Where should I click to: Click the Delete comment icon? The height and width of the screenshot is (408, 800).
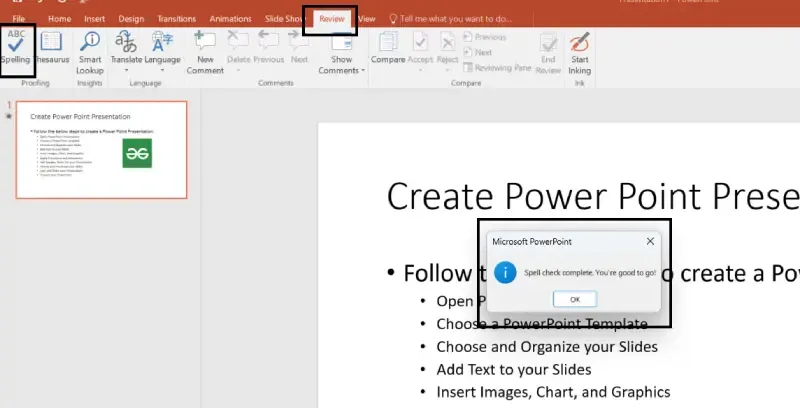click(238, 41)
